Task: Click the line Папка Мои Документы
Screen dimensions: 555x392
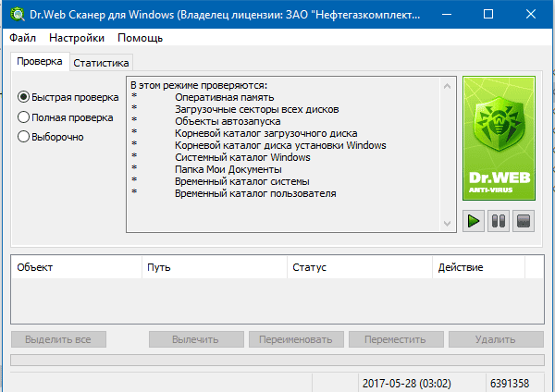Action: (228, 169)
